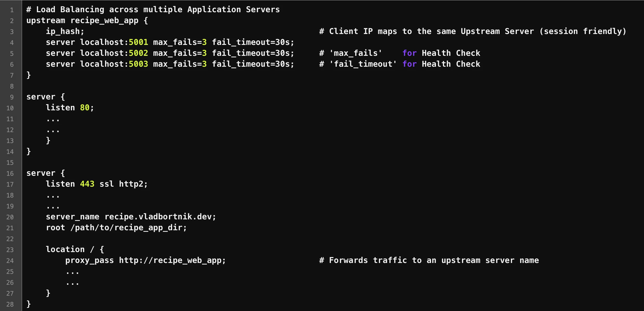Screen dimensions: 644x311
Task: Click the path "/path/to/recipe_app_dir;"
Action: pos(129,228)
